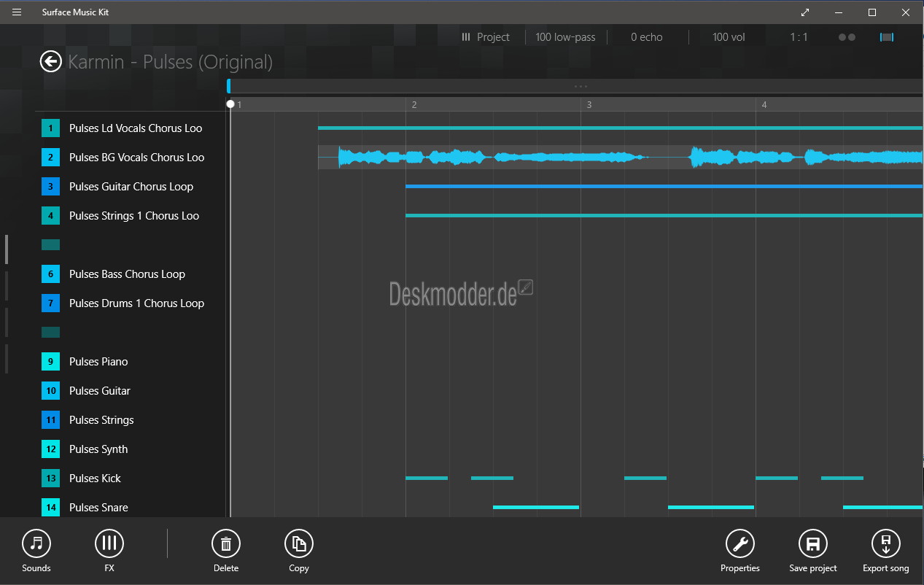Jump to measure 4 on the ruler

click(x=764, y=105)
